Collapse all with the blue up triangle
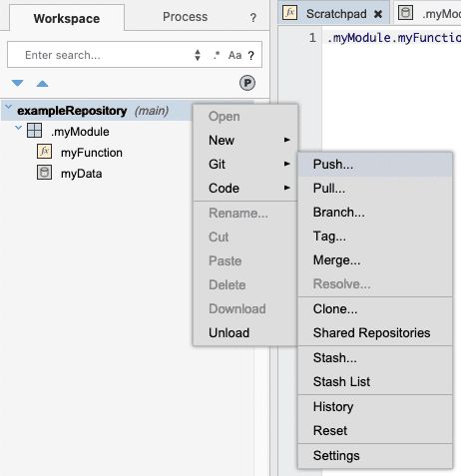The image size is (461, 476). 42,84
